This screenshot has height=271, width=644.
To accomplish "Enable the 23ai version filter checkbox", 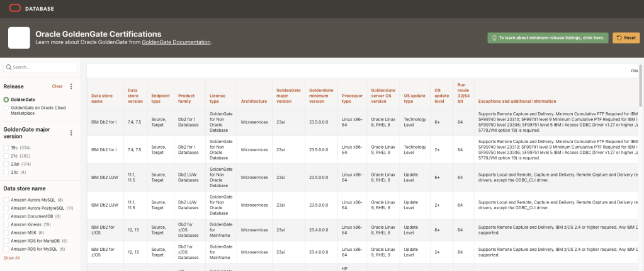I will click(x=6, y=164).
